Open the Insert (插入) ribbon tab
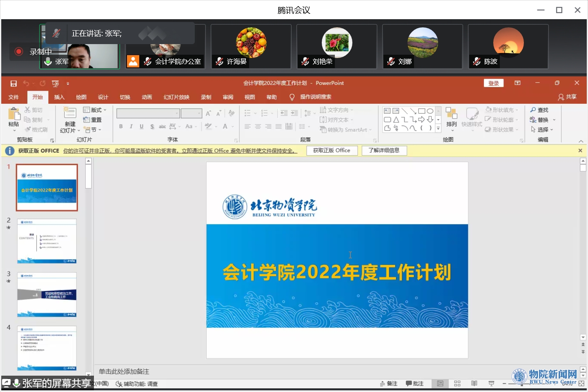The height and width of the screenshot is (392, 588). click(x=59, y=97)
